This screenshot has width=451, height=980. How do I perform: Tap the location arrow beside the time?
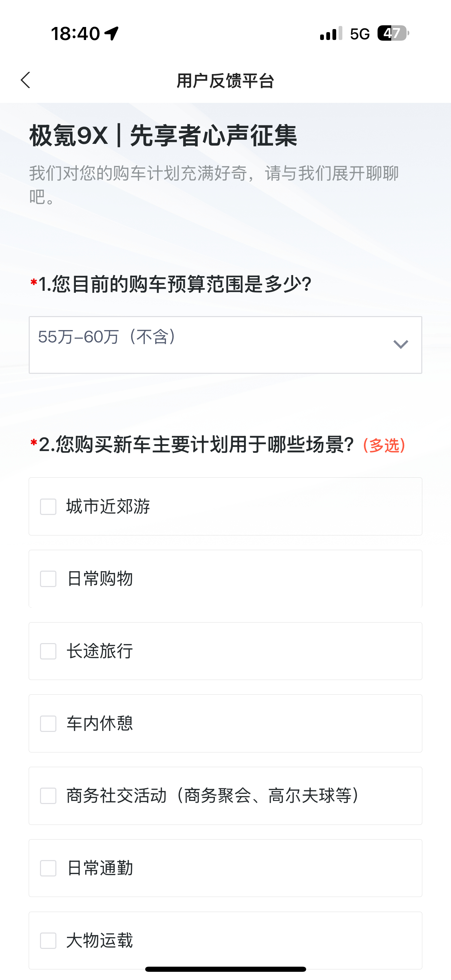click(112, 33)
